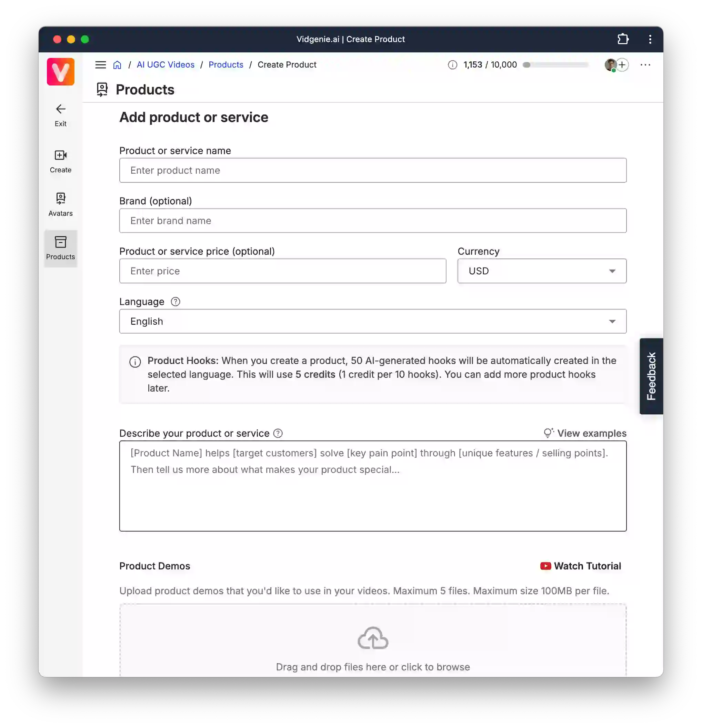Go to home via house icon
This screenshot has width=702, height=728.
pyautogui.click(x=117, y=64)
